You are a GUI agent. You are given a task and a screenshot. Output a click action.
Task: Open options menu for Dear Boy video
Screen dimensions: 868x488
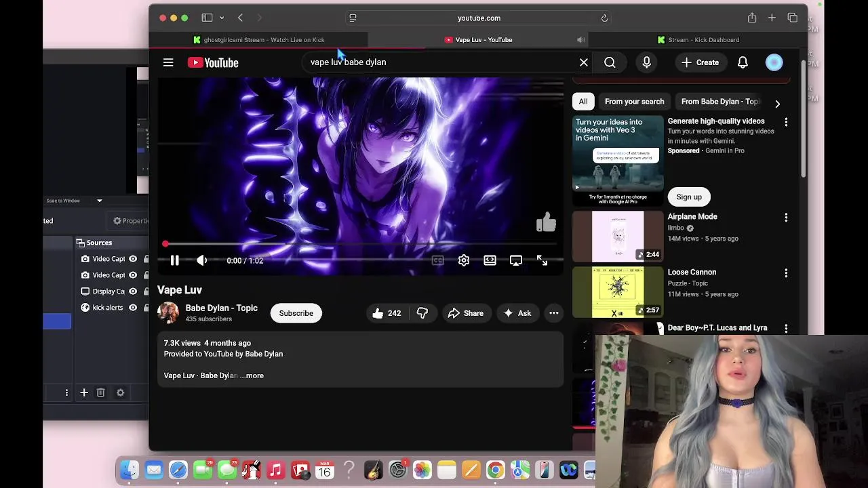click(x=786, y=328)
